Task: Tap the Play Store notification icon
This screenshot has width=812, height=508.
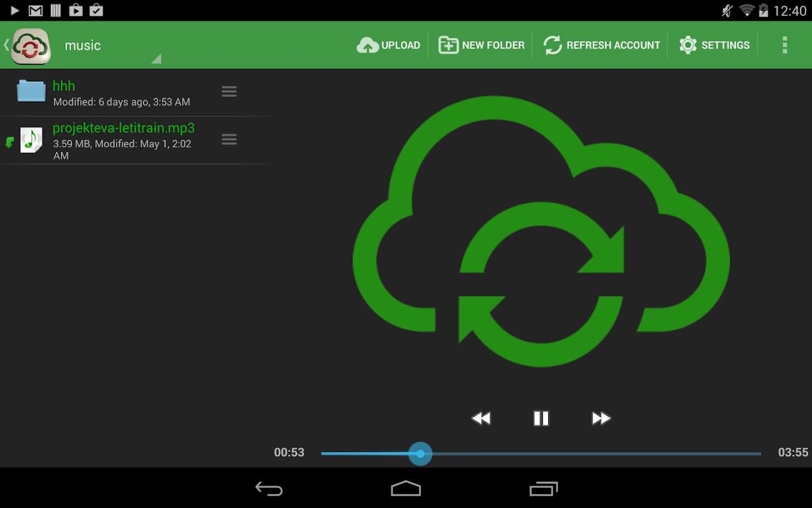Action: click(76, 10)
